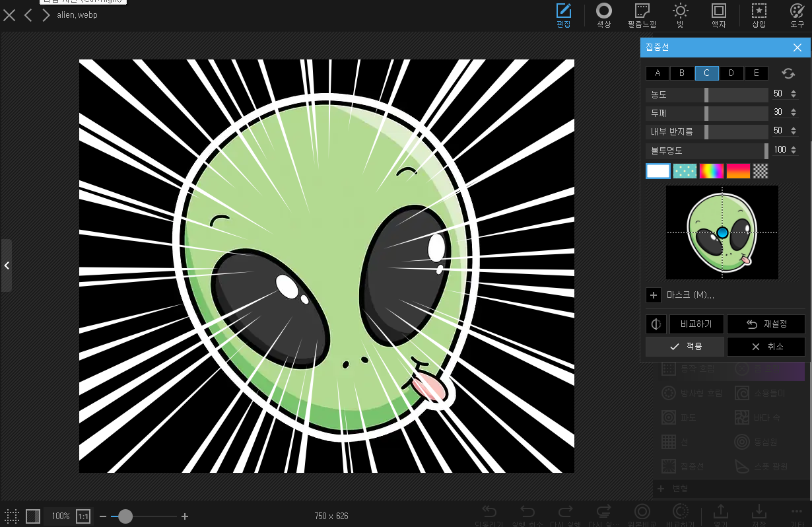812x527 pixels.
Task: Select preset C
Action: click(x=707, y=73)
